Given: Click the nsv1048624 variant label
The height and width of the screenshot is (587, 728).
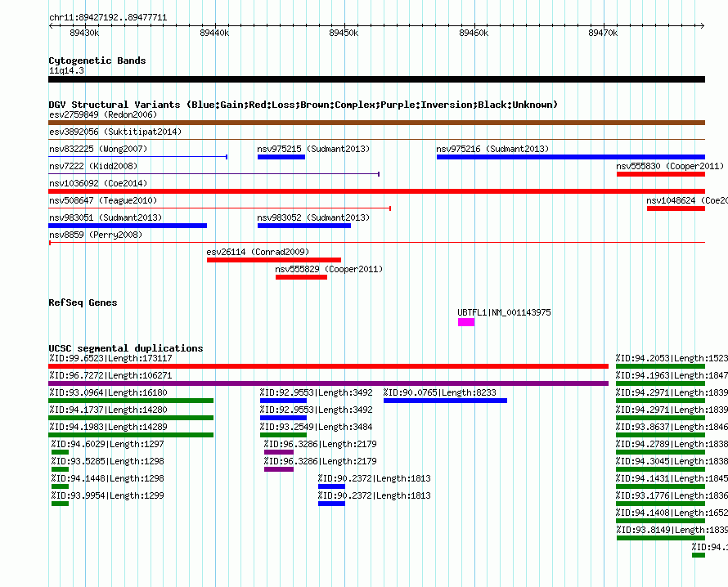Looking at the screenshot, I should (x=687, y=200).
